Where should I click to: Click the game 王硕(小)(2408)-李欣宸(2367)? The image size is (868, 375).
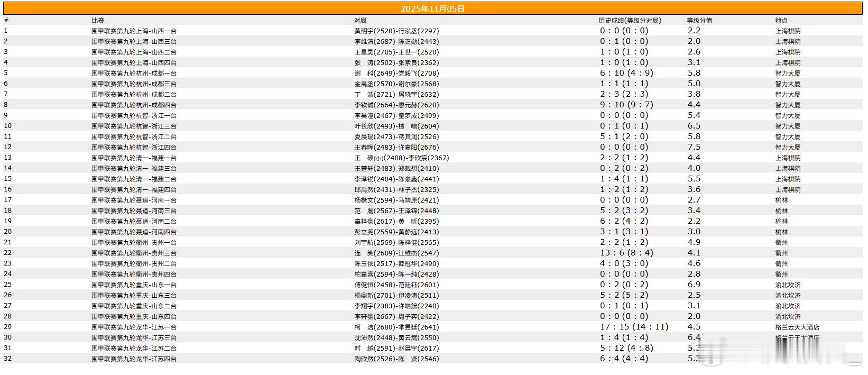click(402, 158)
